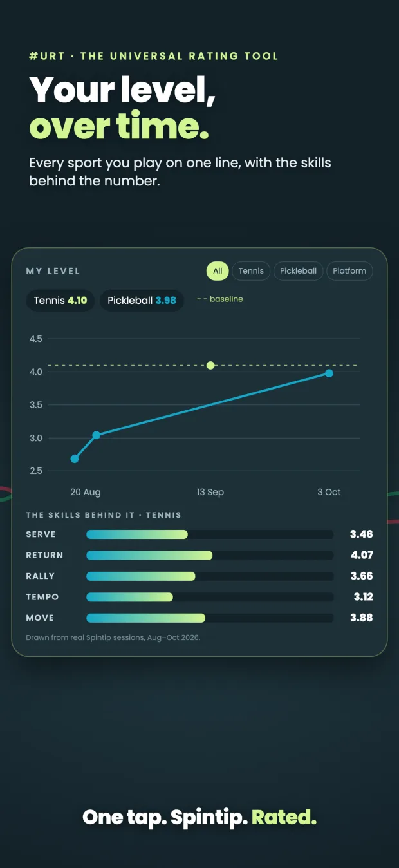Viewport: 399px width, 868px height.
Task: Click the MY LEVEL card heading
Action: point(53,271)
